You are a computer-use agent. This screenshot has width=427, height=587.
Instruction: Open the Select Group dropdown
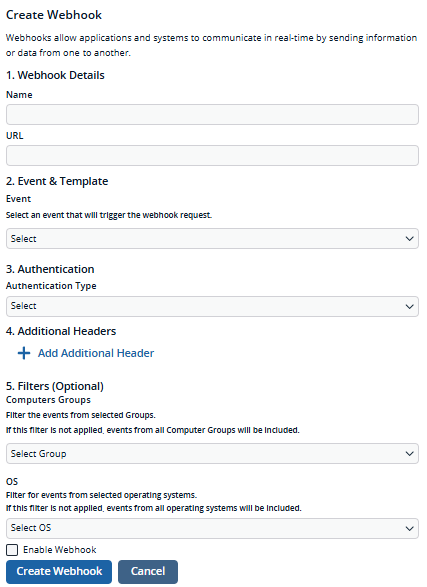212,453
